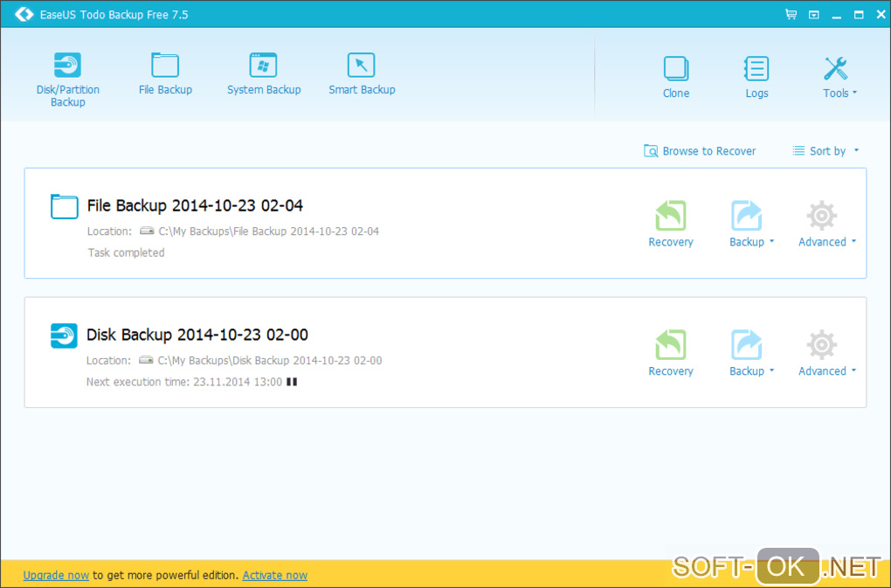
Task: Expand the Sort by dropdown
Action: click(x=825, y=151)
